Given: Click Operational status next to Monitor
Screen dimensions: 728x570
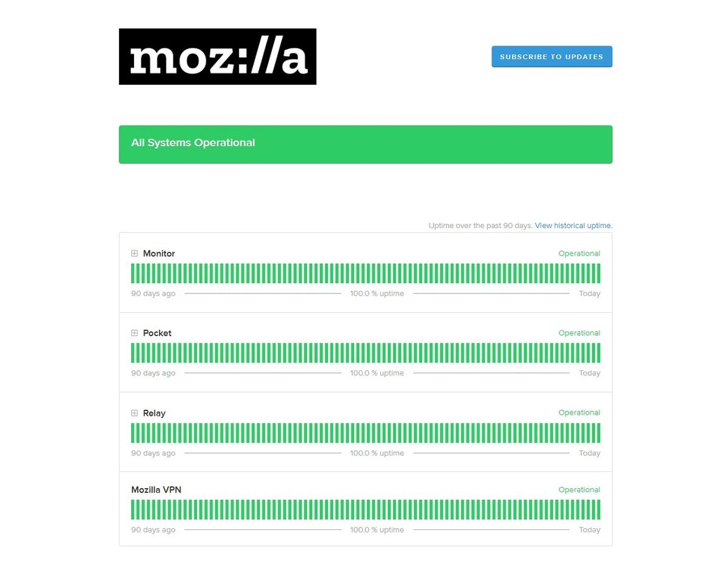Looking at the screenshot, I should (x=579, y=253).
